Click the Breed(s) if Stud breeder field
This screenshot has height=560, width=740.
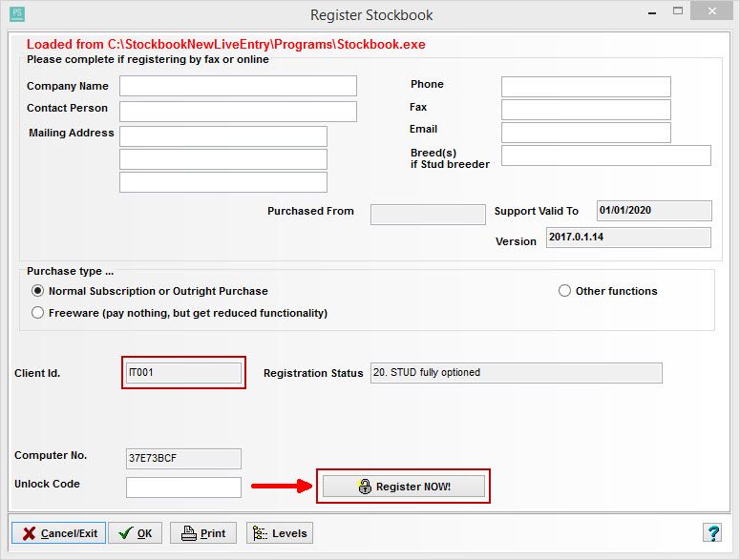(x=606, y=156)
